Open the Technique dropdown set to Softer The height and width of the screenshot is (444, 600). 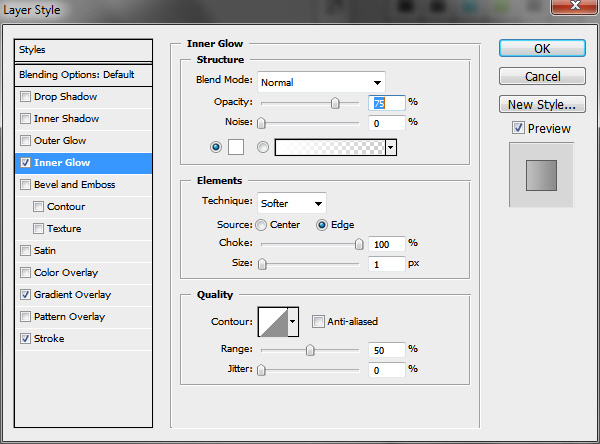[292, 203]
